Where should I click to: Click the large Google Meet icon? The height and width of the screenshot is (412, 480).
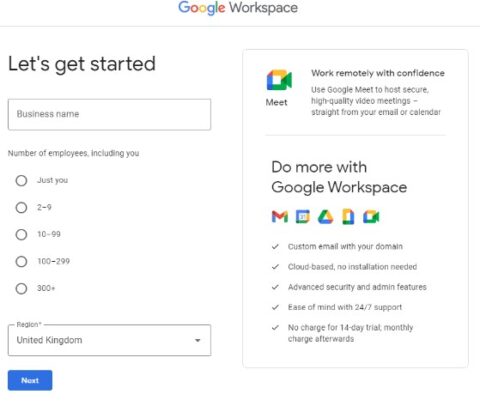point(279,80)
